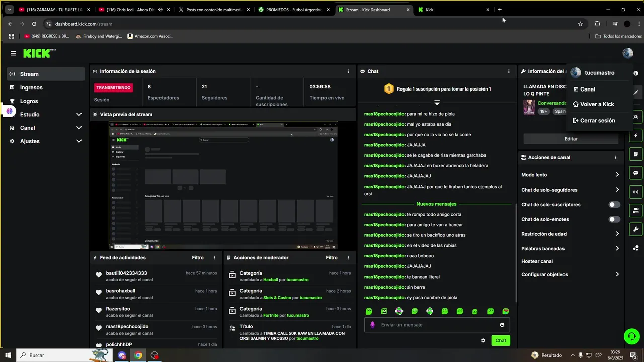Click the stream preview thumbnail
The height and width of the screenshot is (362, 644).
pos(223,186)
